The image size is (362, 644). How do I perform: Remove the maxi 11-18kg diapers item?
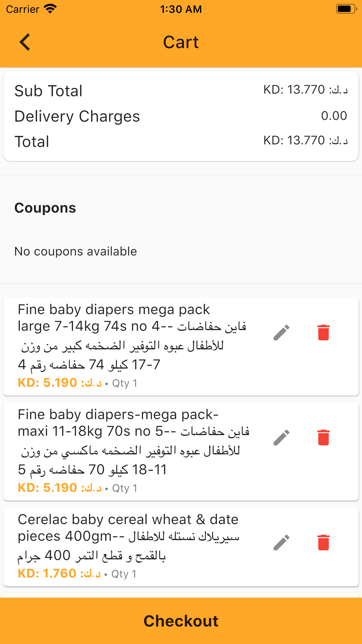[323, 437]
